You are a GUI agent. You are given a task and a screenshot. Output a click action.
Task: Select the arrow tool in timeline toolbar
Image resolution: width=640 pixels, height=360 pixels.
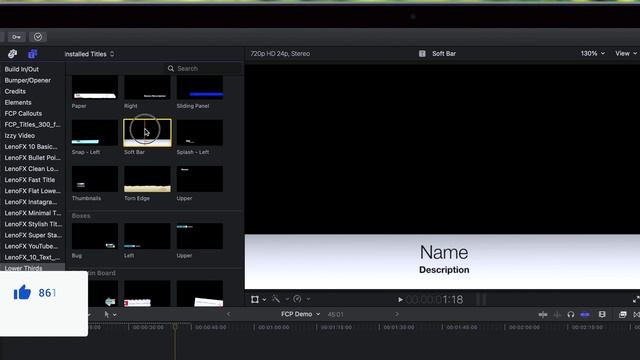[x=107, y=314]
